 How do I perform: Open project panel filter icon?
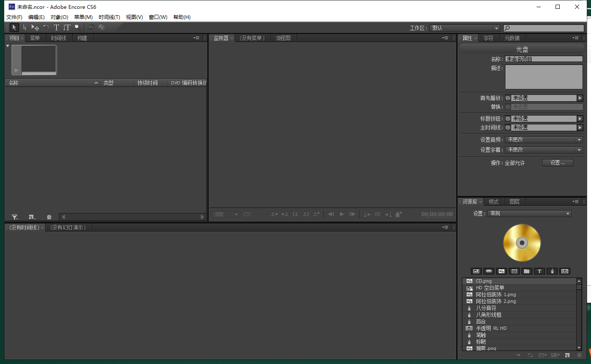pos(15,217)
